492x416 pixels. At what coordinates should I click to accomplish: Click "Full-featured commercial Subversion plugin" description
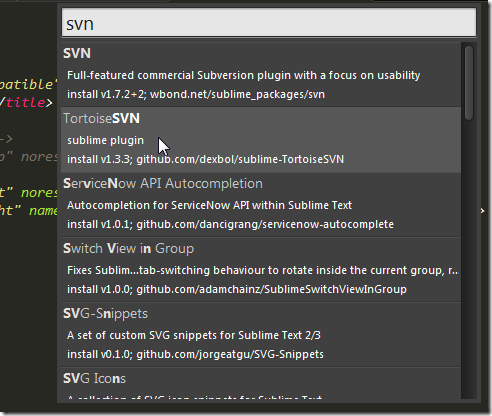(x=243, y=75)
